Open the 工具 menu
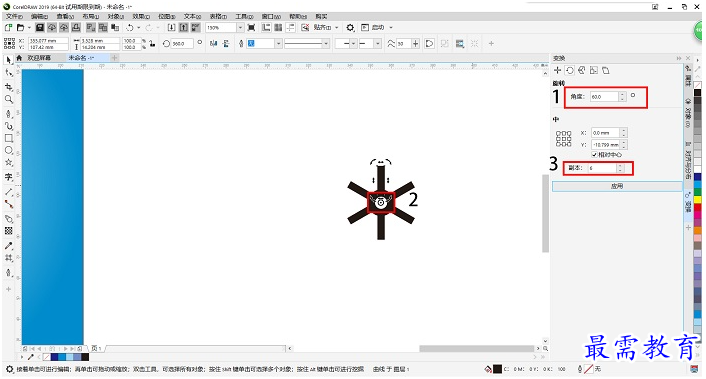This screenshot has height=379, width=706. pos(244,16)
